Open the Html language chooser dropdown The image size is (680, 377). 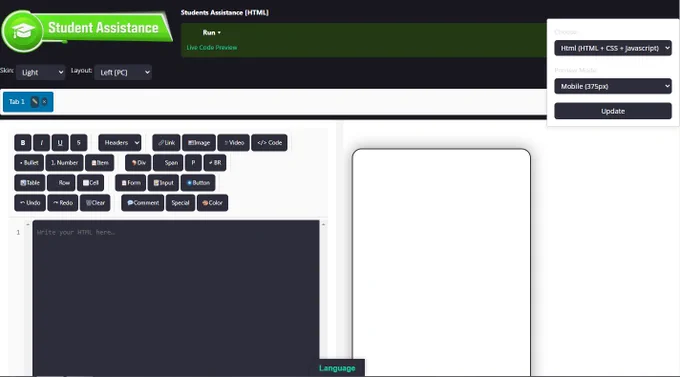613,48
